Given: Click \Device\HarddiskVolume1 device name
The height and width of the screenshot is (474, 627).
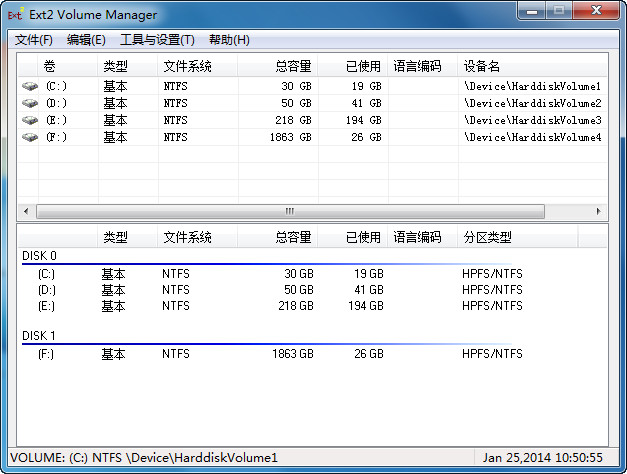Looking at the screenshot, I should (x=532, y=86).
